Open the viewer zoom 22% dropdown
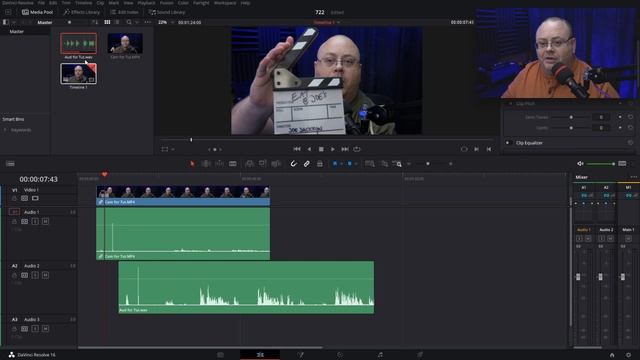The image size is (640, 360). click(x=165, y=22)
